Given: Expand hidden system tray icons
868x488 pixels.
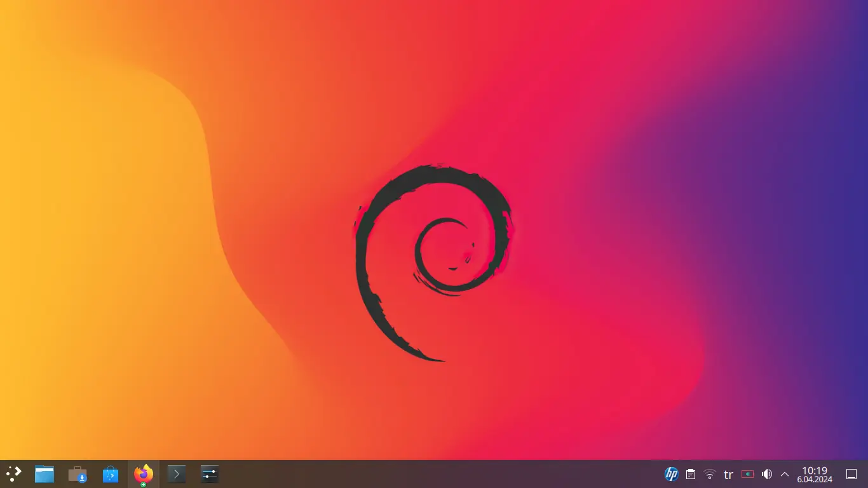Looking at the screenshot, I should click(x=785, y=474).
